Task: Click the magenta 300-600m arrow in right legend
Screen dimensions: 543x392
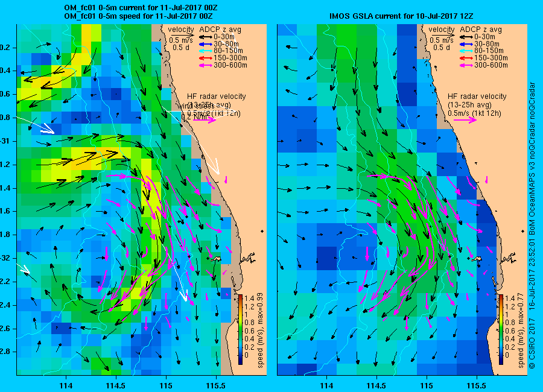Action: point(466,65)
